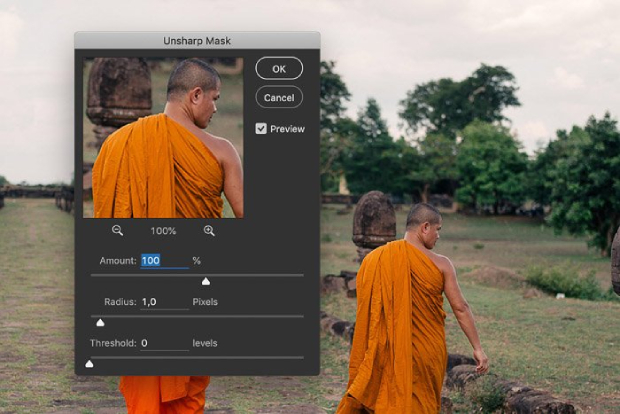Click the zoom out magnifier icon
This screenshot has width=620, height=414.
click(117, 231)
